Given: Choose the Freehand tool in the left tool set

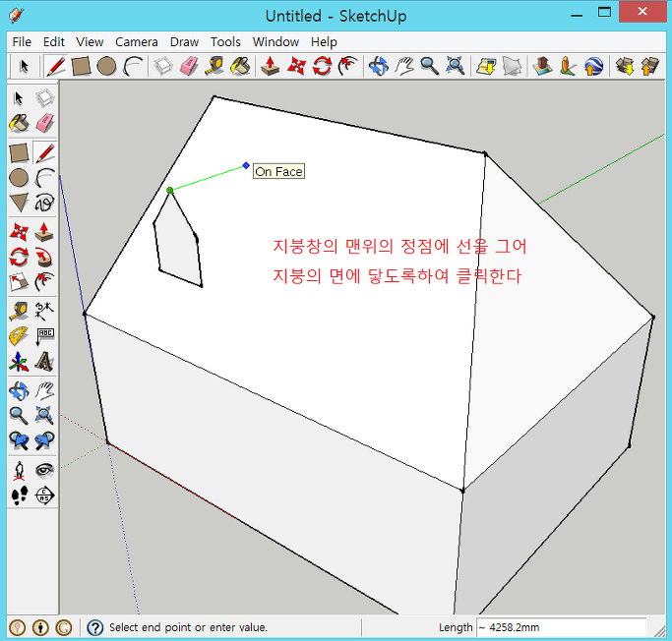Looking at the screenshot, I should pos(44,203).
